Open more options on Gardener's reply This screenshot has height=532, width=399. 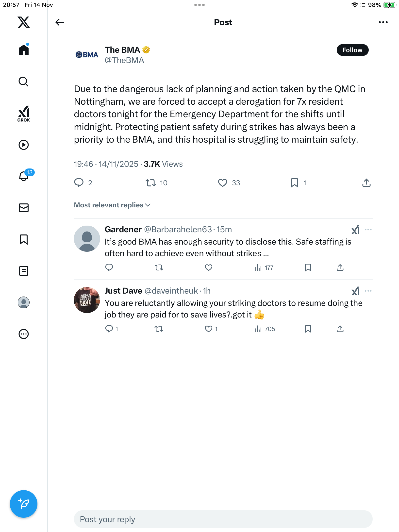[368, 230]
